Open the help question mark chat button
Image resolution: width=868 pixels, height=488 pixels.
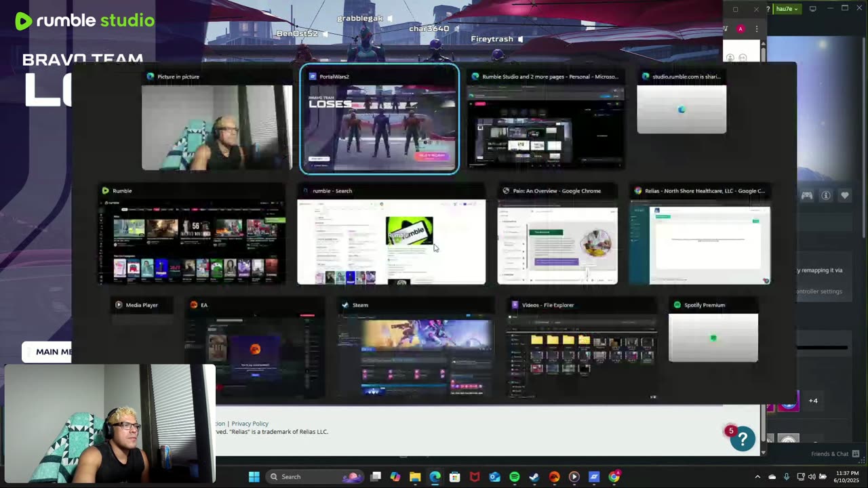pos(743,439)
